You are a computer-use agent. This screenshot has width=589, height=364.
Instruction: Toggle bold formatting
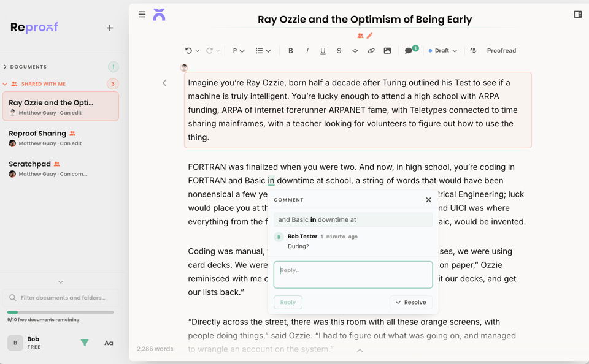click(290, 51)
